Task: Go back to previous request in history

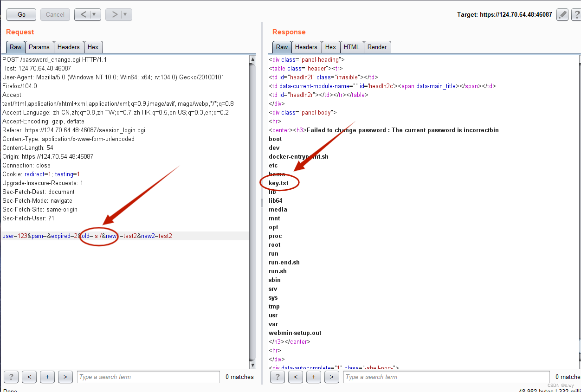Action: (83, 14)
